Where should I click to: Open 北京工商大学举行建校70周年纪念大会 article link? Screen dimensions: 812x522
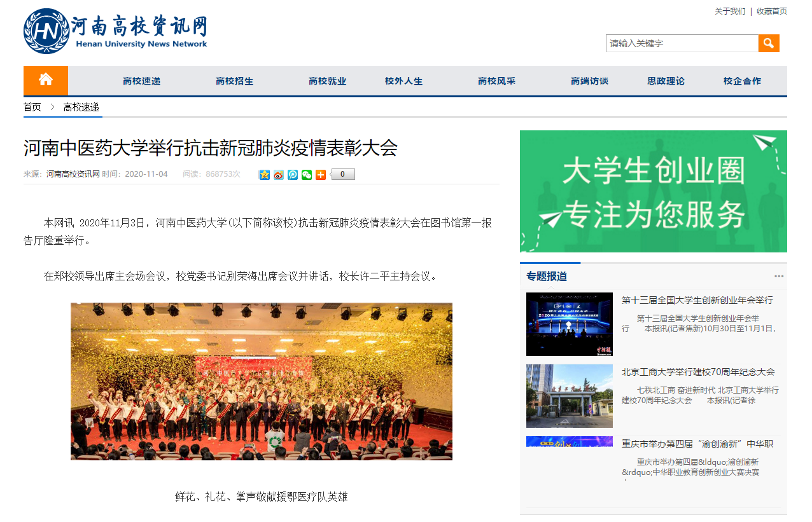[x=698, y=372]
